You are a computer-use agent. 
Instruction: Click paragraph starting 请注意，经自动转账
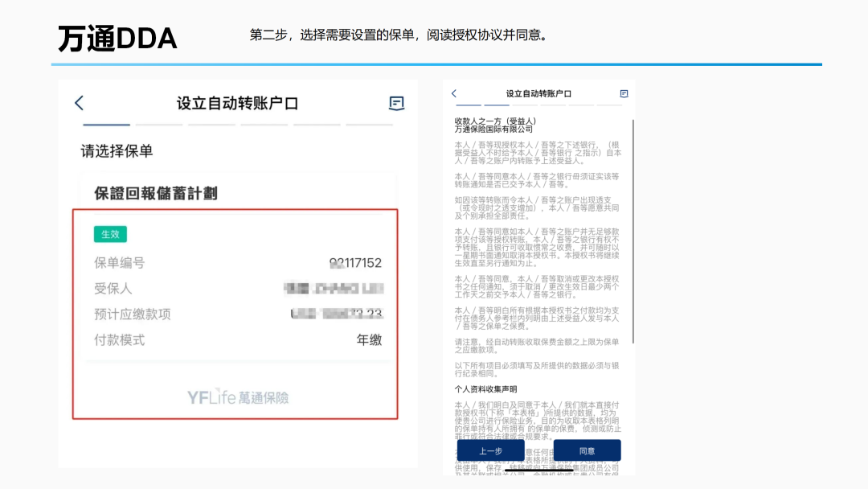[x=536, y=346]
